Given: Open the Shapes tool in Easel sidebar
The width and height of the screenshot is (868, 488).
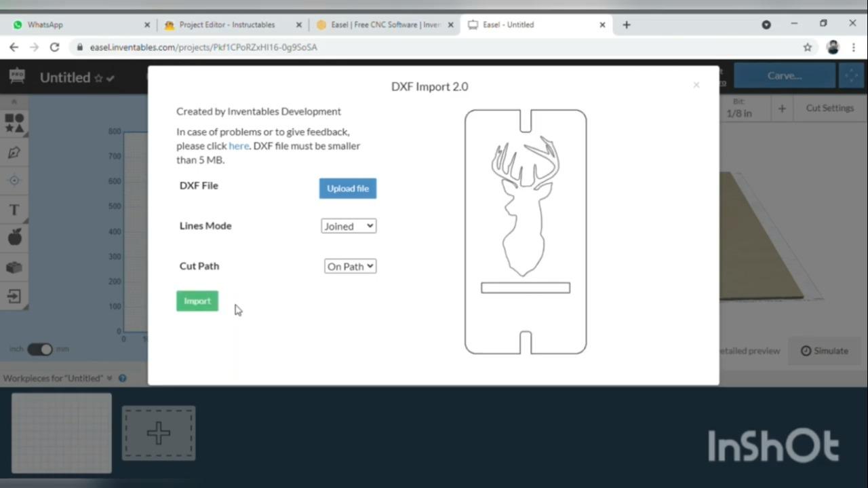Looking at the screenshot, I should point(14,123).
